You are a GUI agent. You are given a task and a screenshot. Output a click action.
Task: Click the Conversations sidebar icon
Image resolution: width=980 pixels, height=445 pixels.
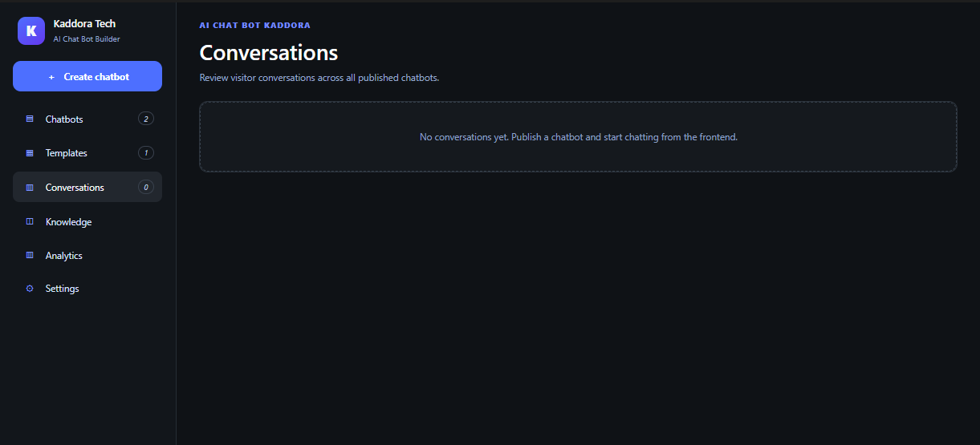(30, 188)
